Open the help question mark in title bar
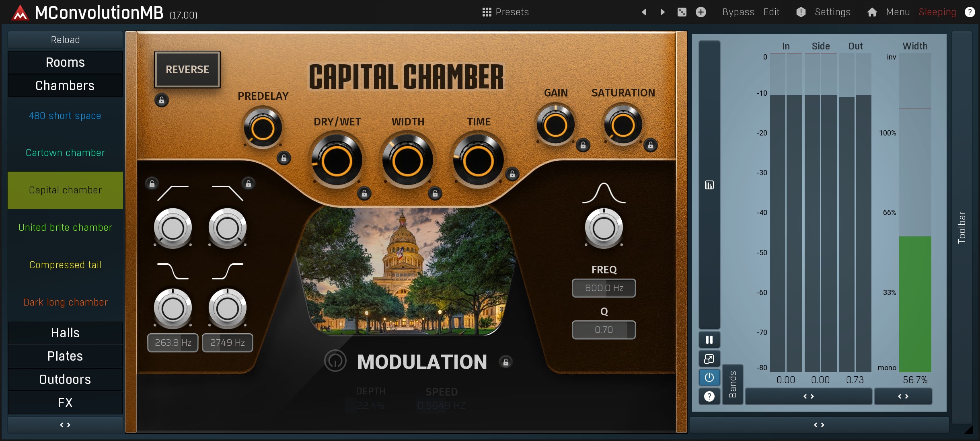This screenshot has width=980, height=441. click(970, 12)
